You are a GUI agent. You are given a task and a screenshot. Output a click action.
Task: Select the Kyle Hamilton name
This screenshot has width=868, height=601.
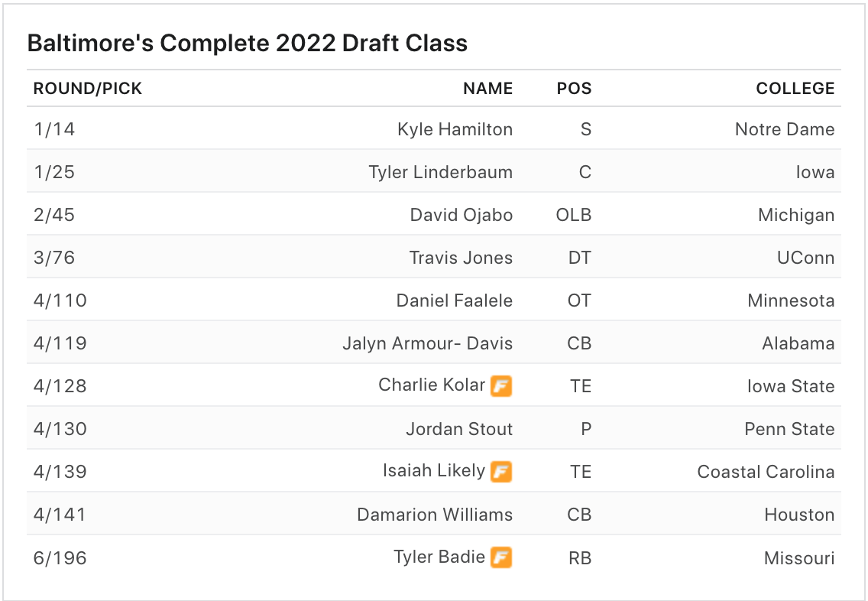click(x=455, y=129)
